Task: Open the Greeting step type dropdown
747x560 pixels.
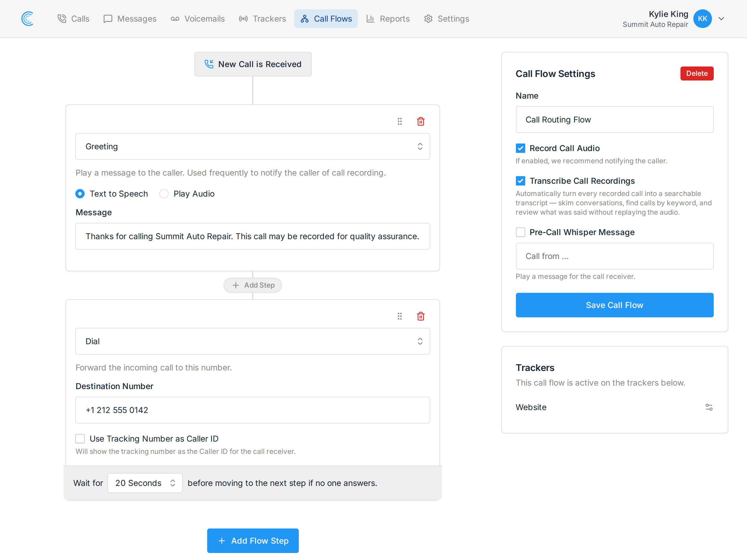Action: point(253,146)
